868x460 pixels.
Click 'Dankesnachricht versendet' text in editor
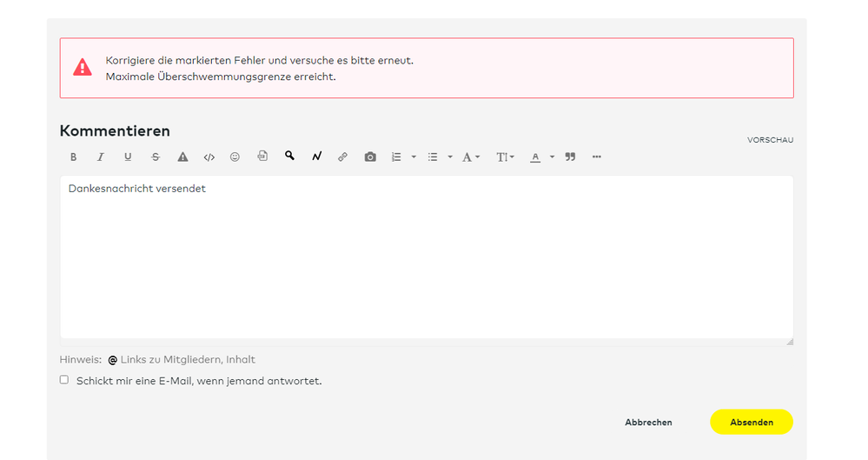click(x=136, y=189)
